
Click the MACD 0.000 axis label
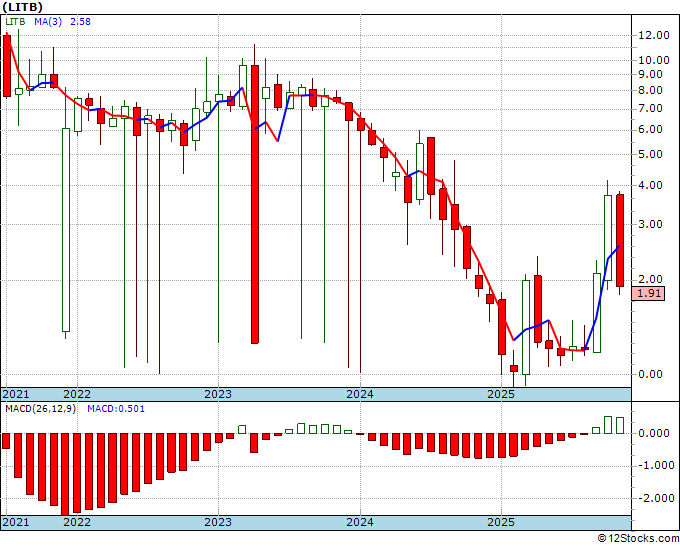coord(654,433)
